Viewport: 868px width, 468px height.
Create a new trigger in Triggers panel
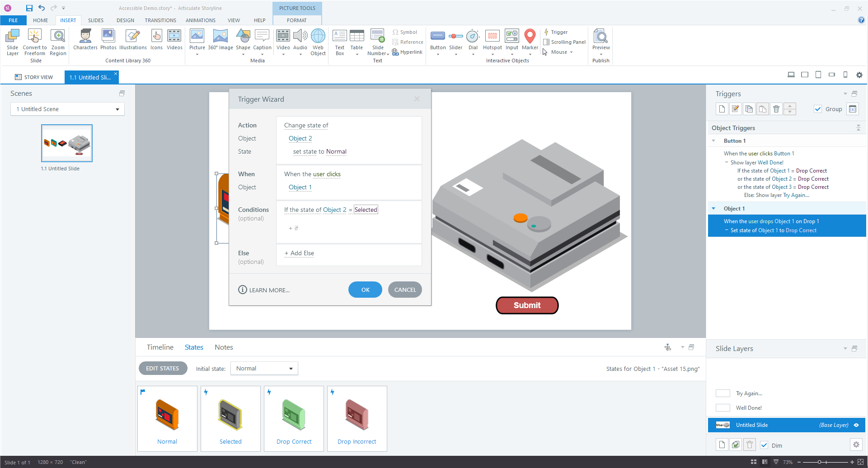click(722, 109)
